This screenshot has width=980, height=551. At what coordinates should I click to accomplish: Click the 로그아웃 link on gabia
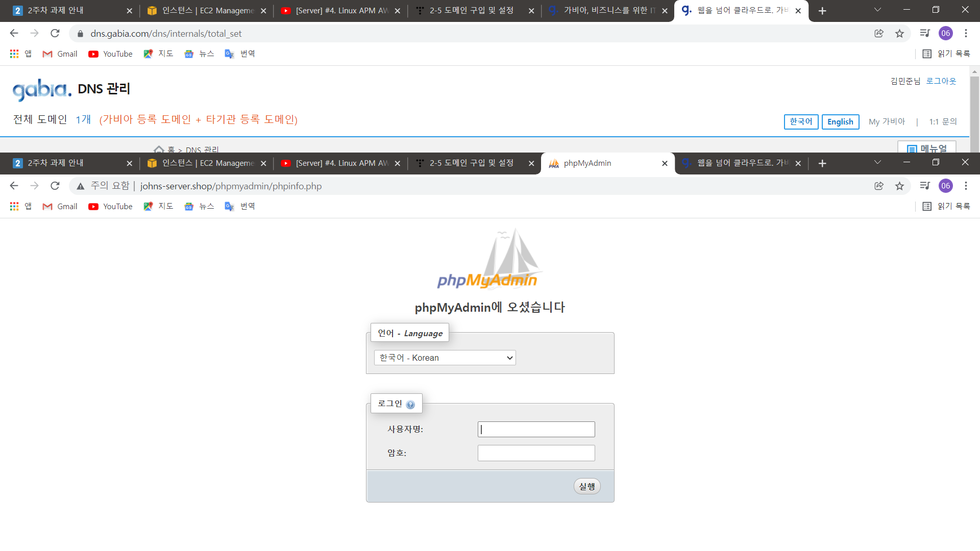941,81
